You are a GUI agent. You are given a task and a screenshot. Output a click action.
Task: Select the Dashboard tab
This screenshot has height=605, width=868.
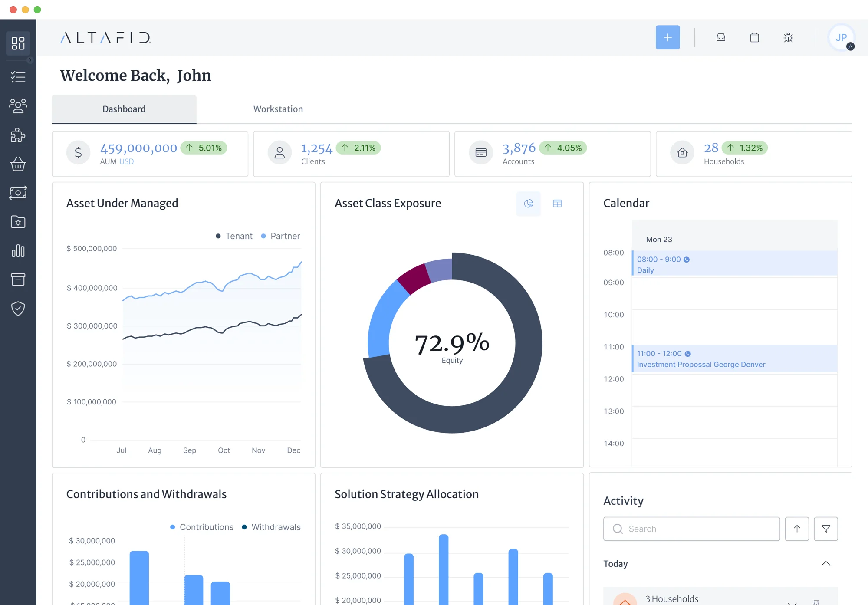124,109
